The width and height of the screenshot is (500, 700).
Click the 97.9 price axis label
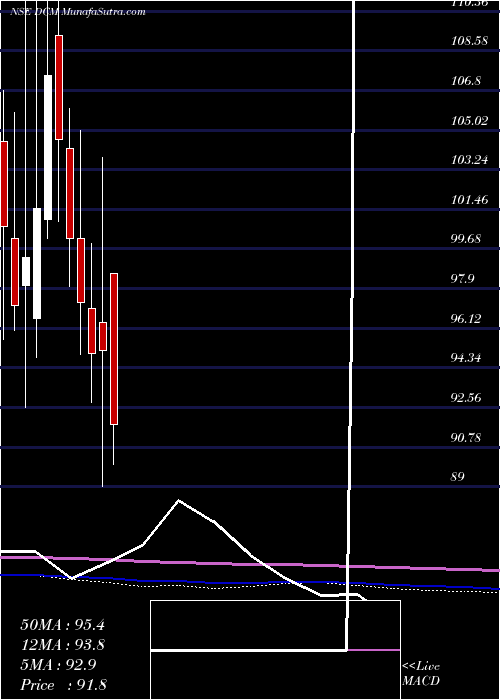[x=463, y=279]
